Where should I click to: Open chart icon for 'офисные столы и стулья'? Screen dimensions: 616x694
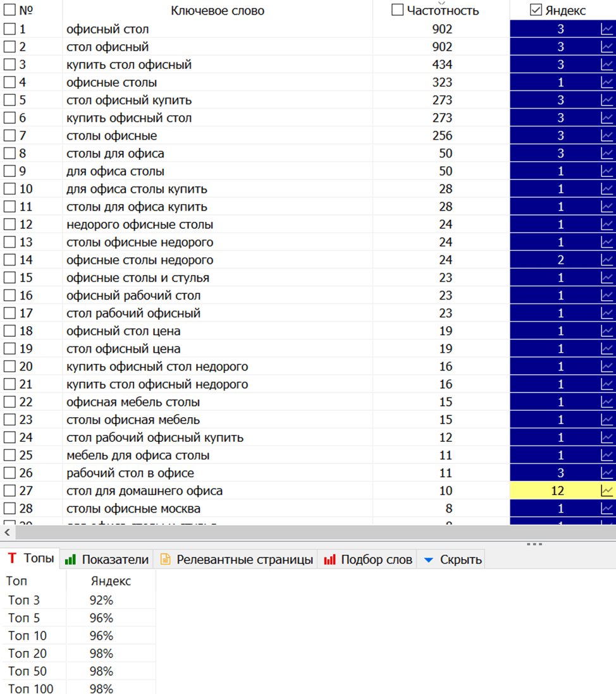(x=607, y=277)
